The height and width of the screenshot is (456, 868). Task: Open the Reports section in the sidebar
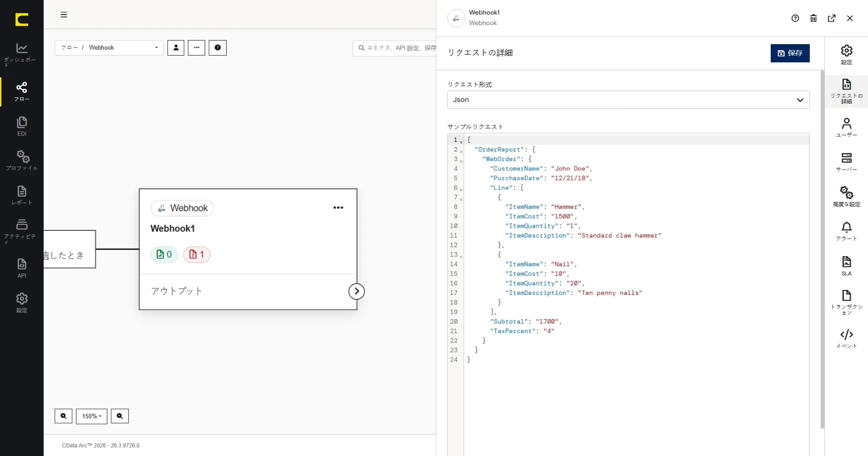point(22,195)
